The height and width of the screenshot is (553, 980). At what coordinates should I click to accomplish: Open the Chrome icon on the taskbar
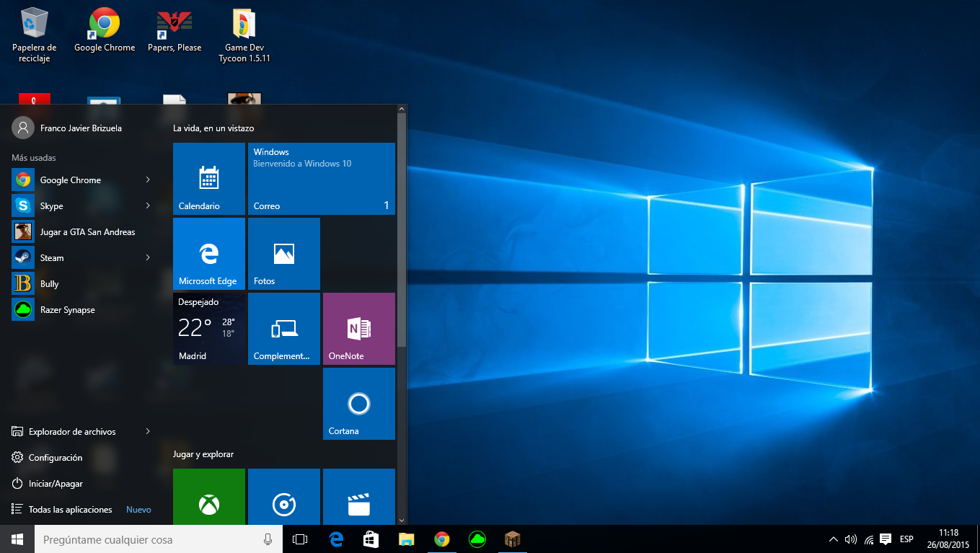pyautogui.click(x=442, y=539)
